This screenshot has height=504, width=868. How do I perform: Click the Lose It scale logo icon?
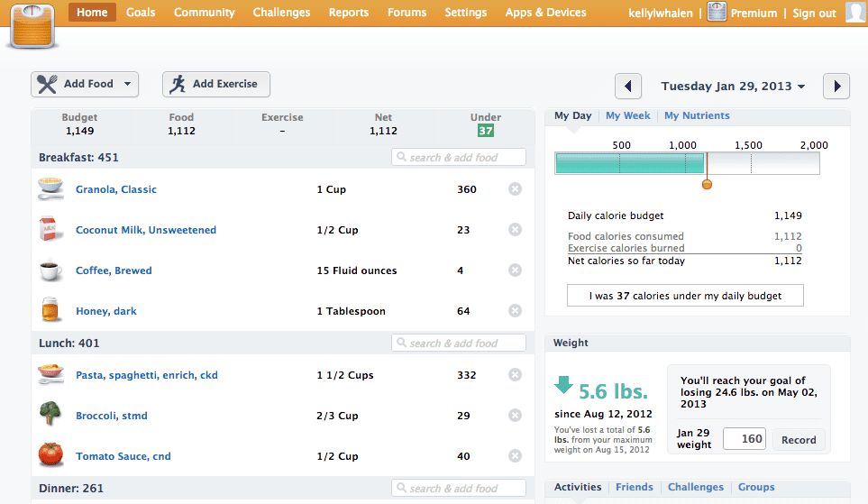pyautogui.click(x=34, y=27)
